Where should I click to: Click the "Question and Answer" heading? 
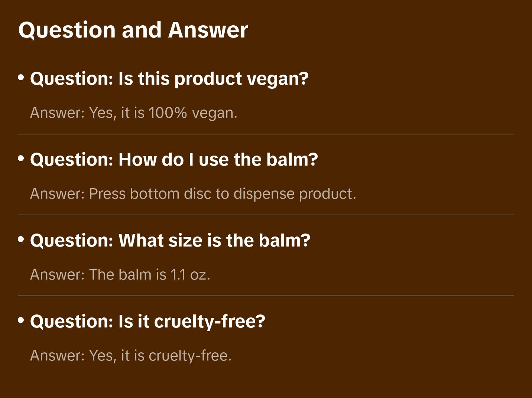coord(133,30)
